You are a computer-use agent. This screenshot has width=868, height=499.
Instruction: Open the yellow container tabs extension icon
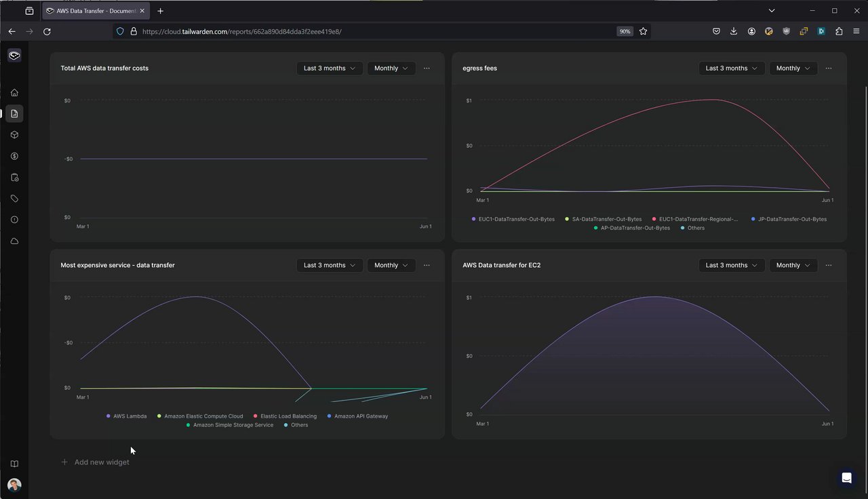[x=804, y=31]
